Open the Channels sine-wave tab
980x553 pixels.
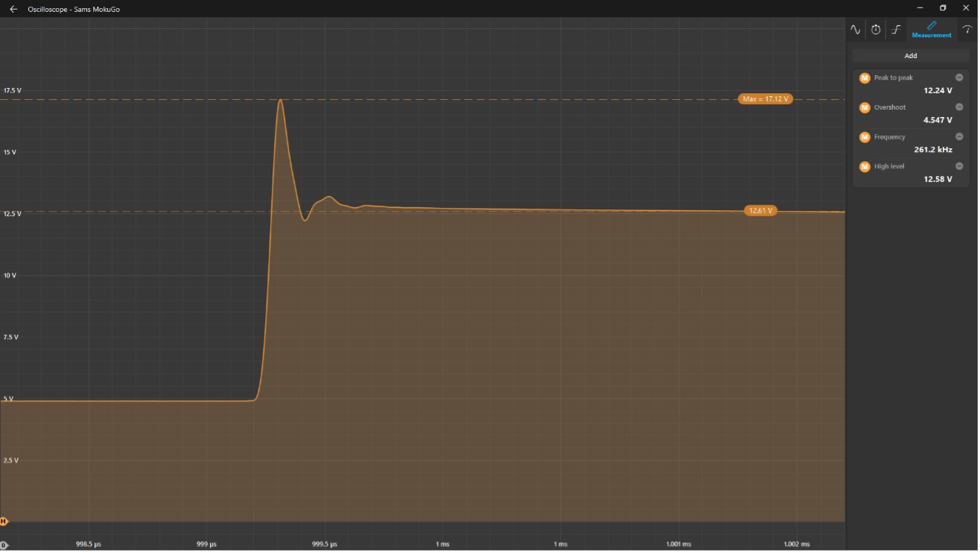856,30
